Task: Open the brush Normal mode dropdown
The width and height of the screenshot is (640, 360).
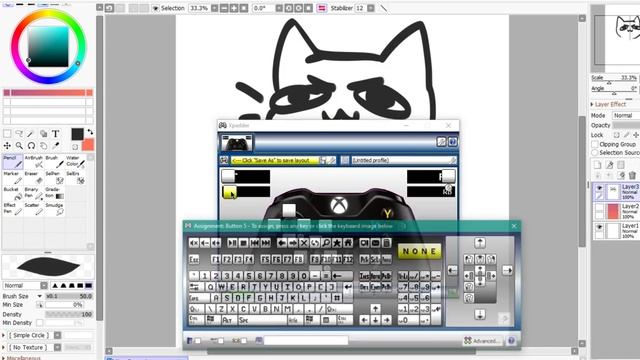Action: pos(26,285)
